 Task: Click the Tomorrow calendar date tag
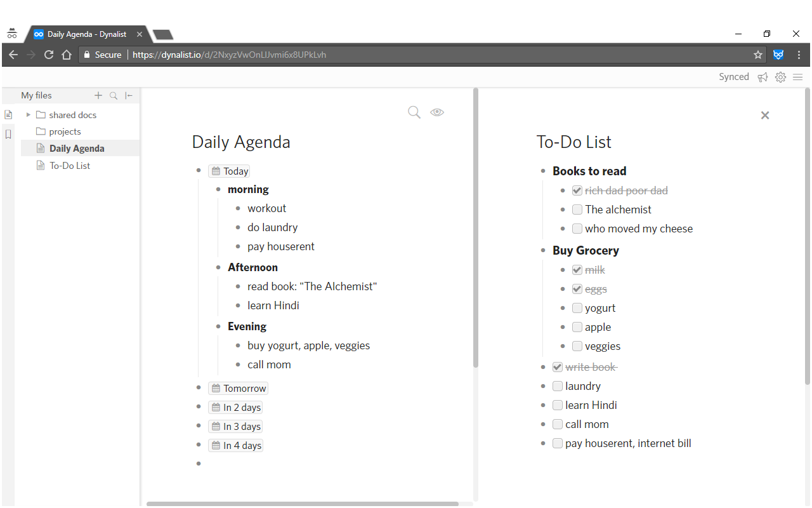[238, 388]
